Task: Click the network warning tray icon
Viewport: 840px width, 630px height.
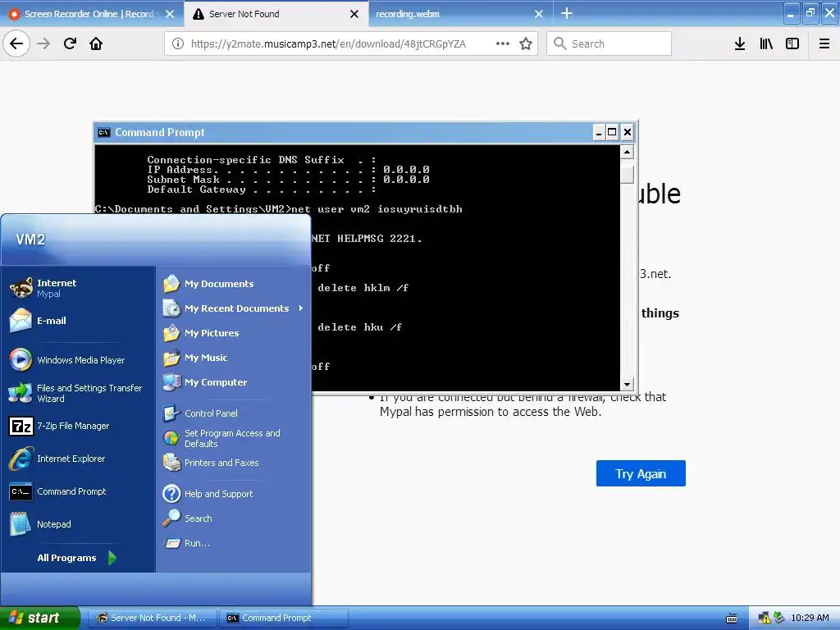Action: [764, 618]
